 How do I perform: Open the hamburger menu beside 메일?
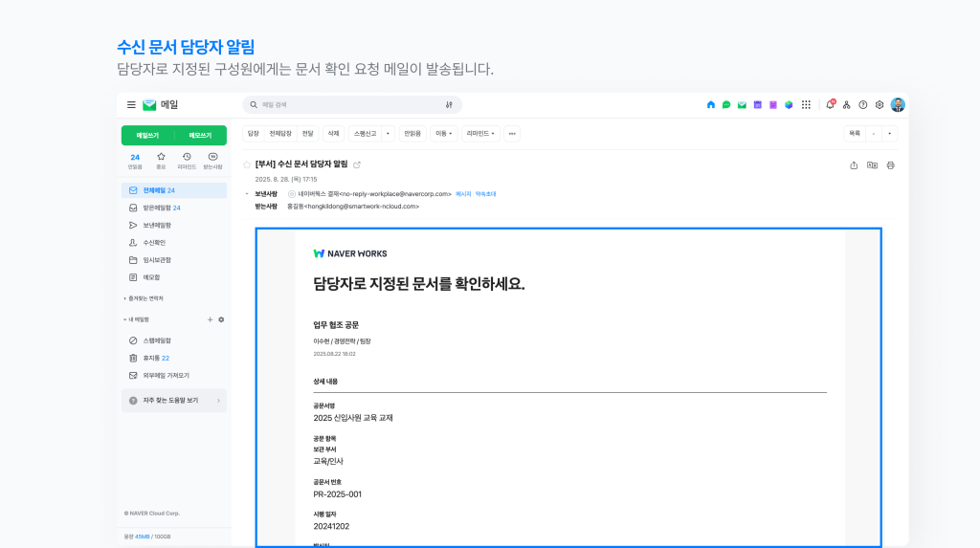coord(131,105)
